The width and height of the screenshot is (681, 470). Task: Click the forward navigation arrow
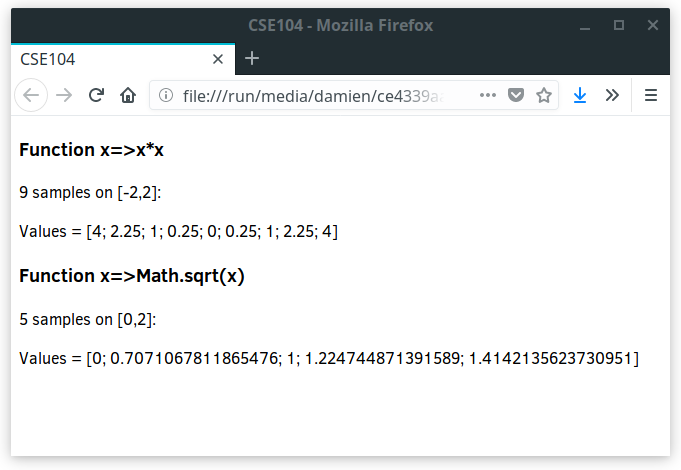click(64, 95)
